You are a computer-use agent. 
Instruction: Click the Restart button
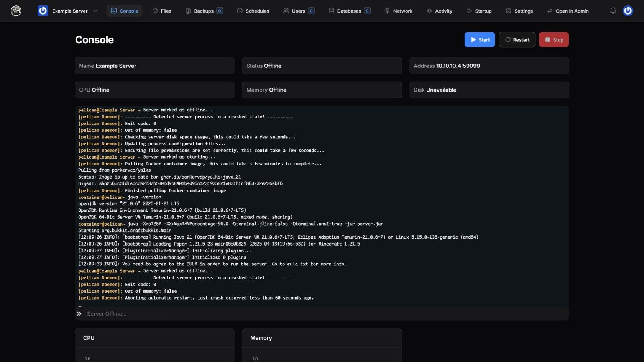point(517,39)
